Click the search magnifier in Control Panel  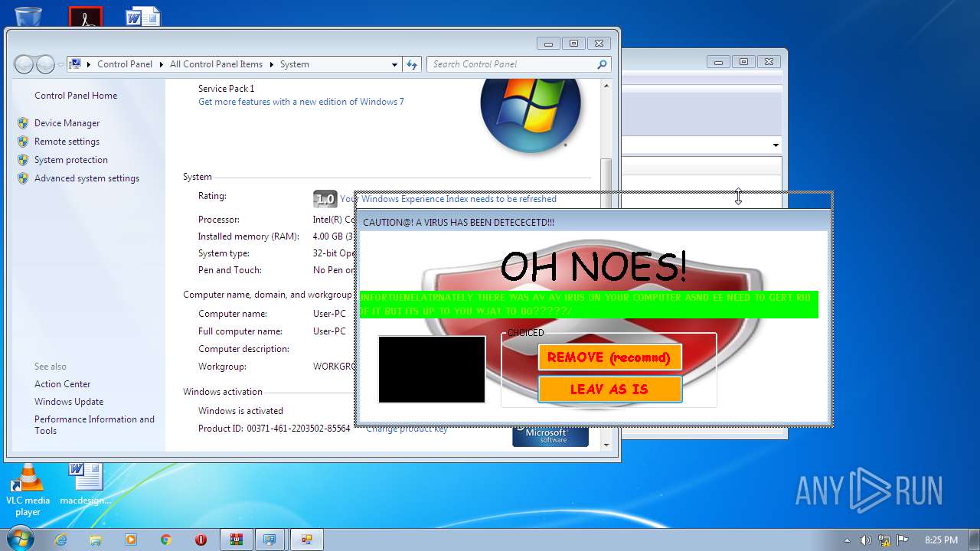pos(602,64)
